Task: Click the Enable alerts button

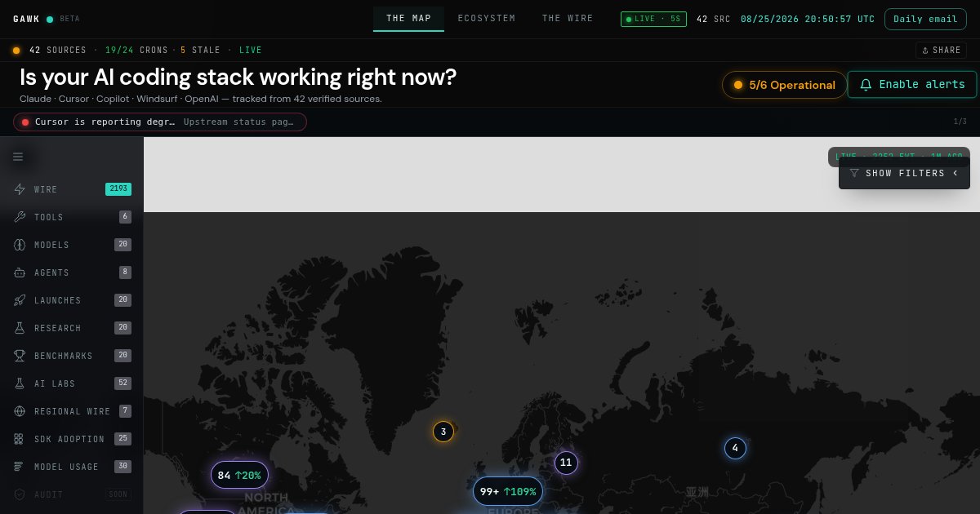Action: 912,85
